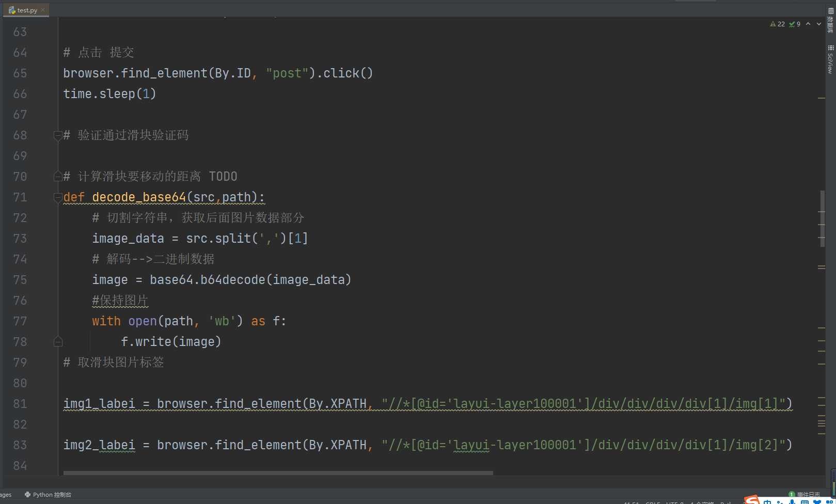836x504 pixels.
Task: Click the comment '#保持图片'
Action: pos(120,301)
